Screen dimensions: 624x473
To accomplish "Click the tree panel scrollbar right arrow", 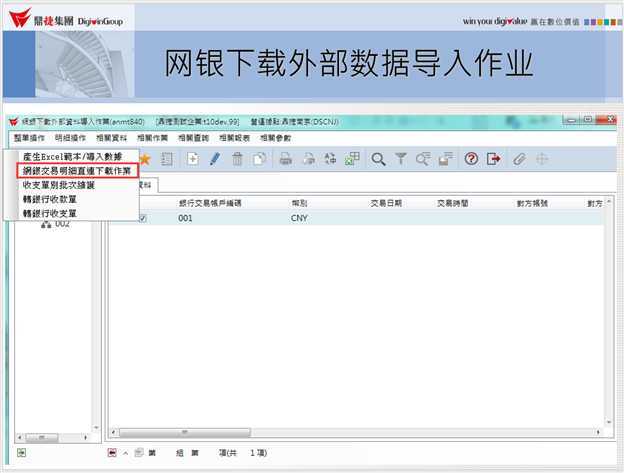I will point(86,438).
